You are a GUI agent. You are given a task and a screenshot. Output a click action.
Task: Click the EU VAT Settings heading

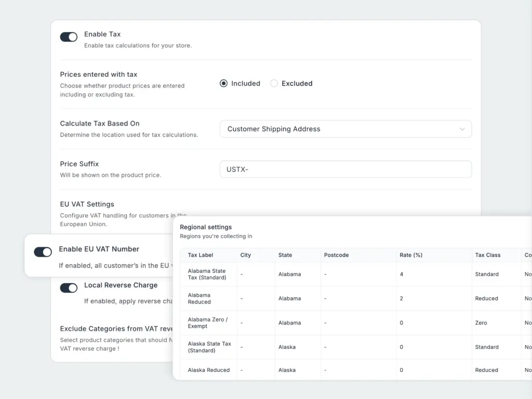(87, 204)
